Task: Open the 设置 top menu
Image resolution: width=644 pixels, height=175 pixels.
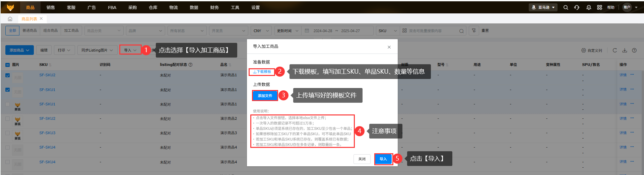Action: coord(255,7)
